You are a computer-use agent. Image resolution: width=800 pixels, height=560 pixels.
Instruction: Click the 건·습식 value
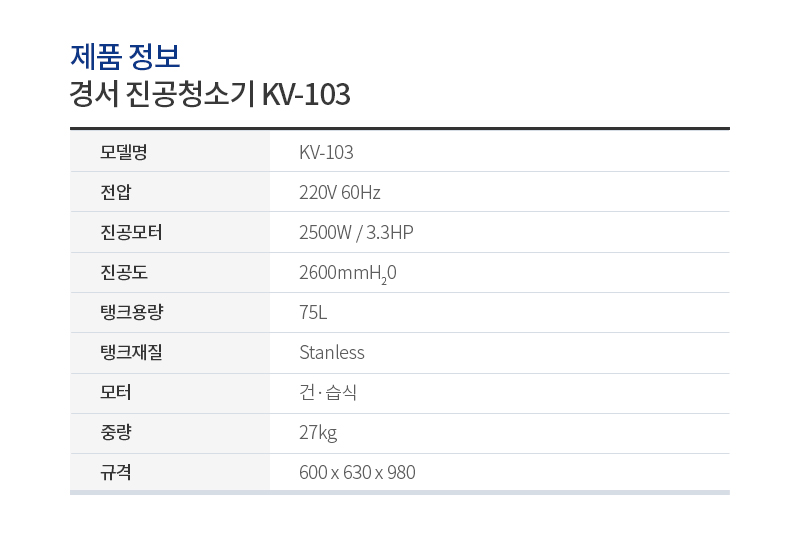[x=328, y=392]
